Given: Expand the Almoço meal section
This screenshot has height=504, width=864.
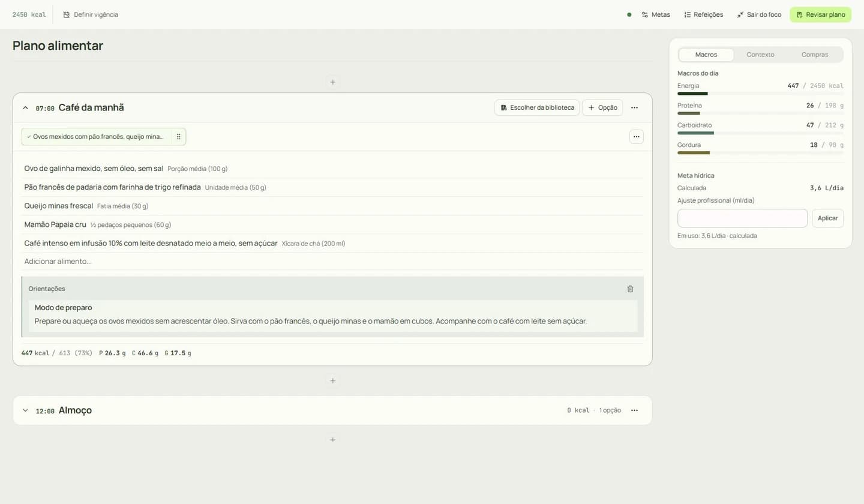Looking at the screenshot, I should coord(25,410).
